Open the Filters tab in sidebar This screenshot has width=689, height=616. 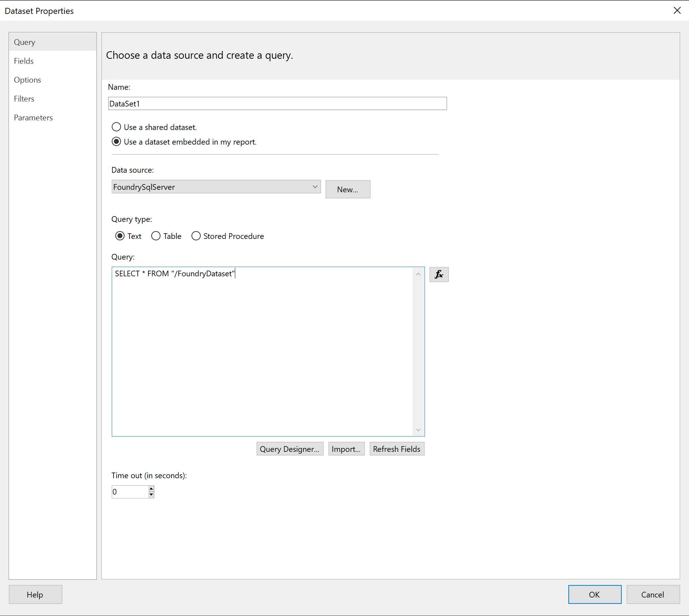[x=24, y=98]
